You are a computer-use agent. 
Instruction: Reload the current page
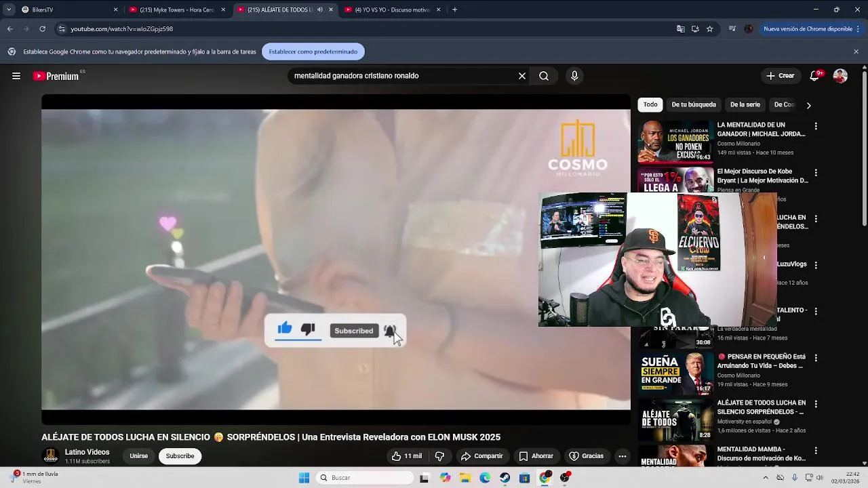click(x=42, y=29)
